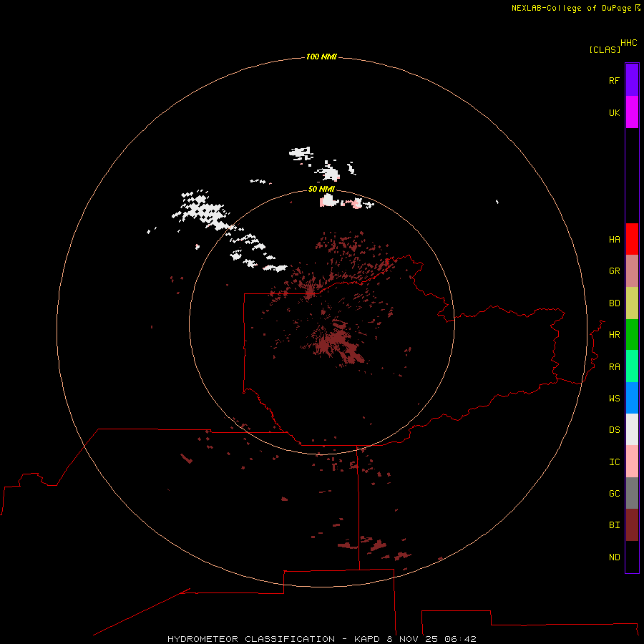Click the DS white legend color block
The width and height of the screenshot is (644, 644).
point(632,429)
